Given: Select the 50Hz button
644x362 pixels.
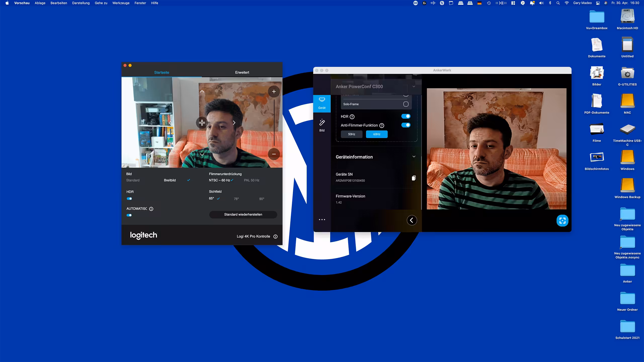Looking at the screenshot, I should 352,134.
